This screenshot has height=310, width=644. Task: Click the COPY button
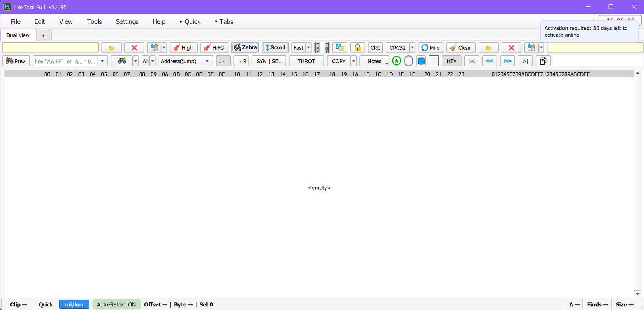coord(339,61)
